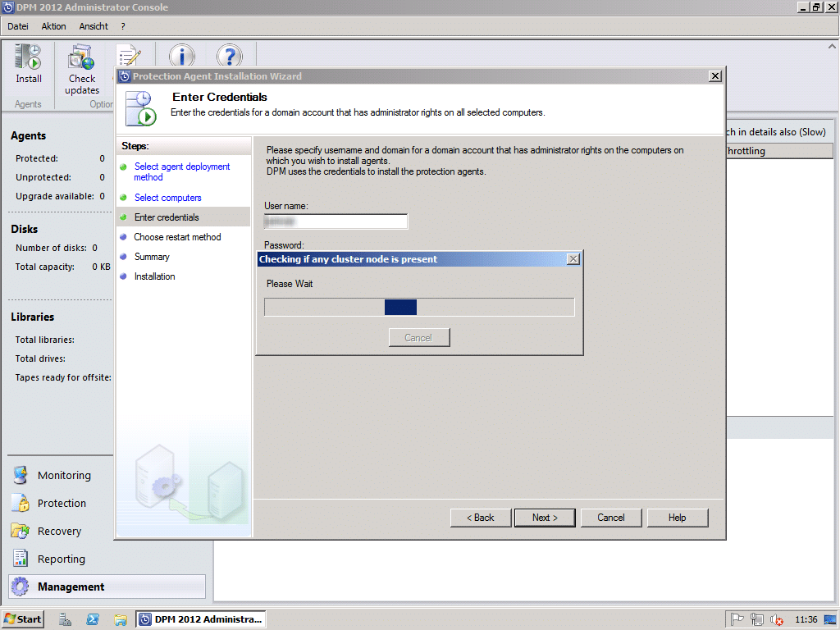
Task: Click Total drives label
Action: point(40,358)
